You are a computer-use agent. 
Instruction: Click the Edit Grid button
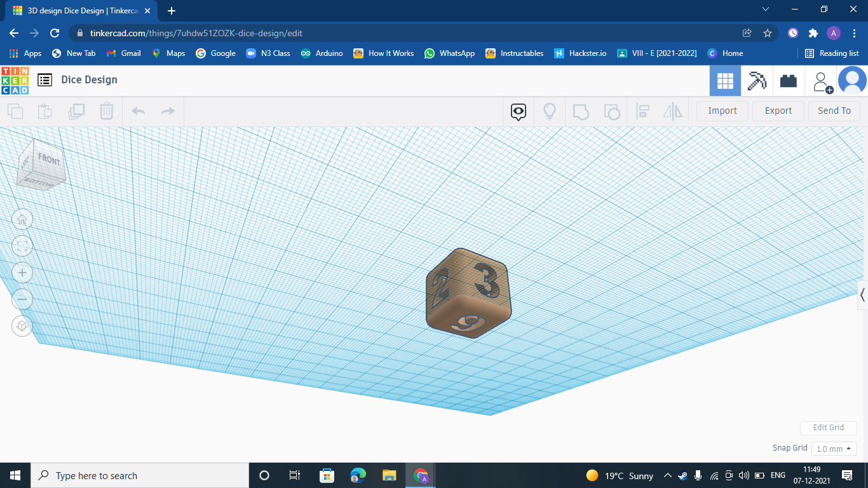click(x=829, y=428)
